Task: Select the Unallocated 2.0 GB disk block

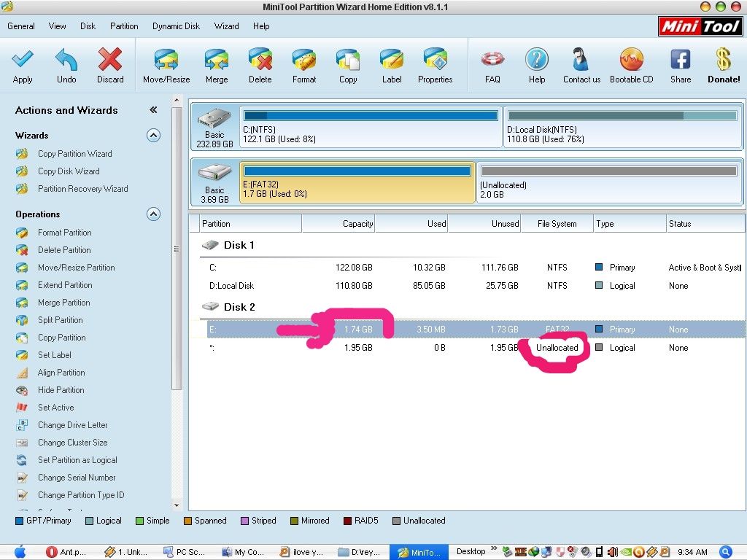Action: point(608,182)
